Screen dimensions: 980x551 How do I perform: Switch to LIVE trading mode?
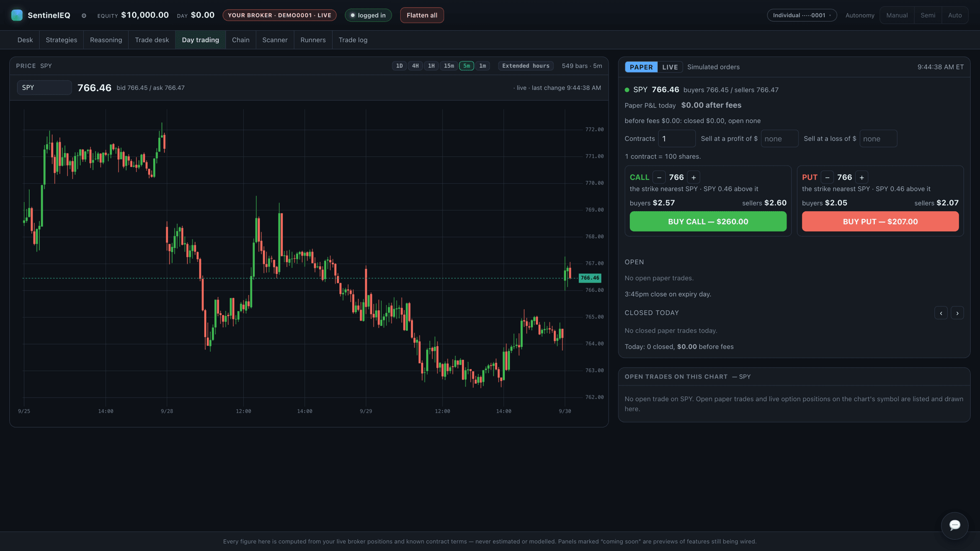[x=670, y=67]
